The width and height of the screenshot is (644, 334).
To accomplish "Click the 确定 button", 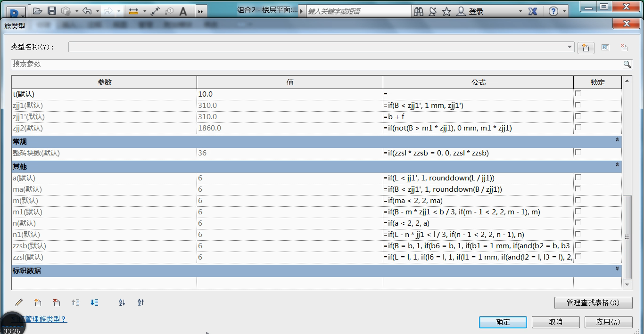I will pyautogui.click(x=503, y=322).
